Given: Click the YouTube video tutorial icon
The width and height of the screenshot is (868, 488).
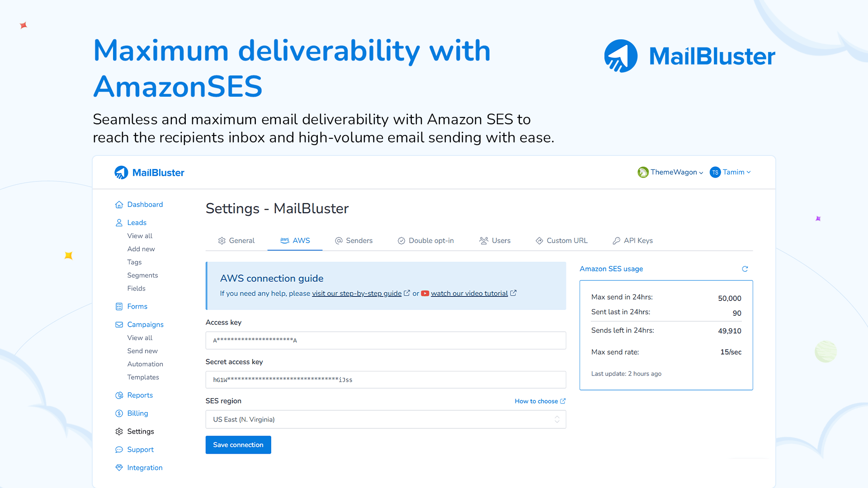Looking at the screenshot, I should pyautogui.click(x=425, y=293).
